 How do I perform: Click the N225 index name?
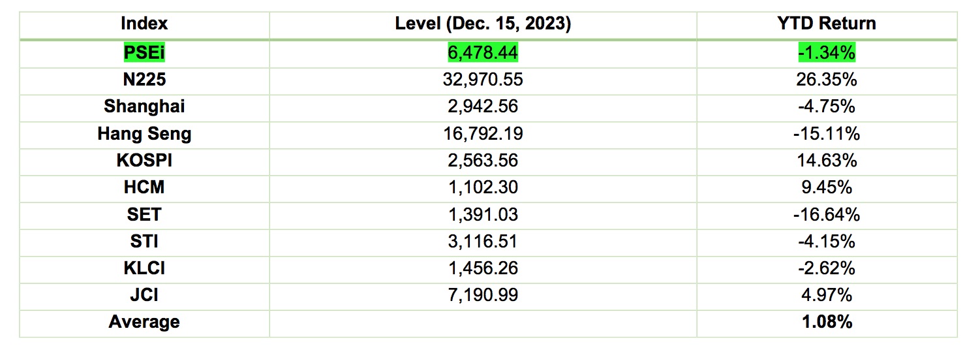pyautogui.click(x=144, y=80)
